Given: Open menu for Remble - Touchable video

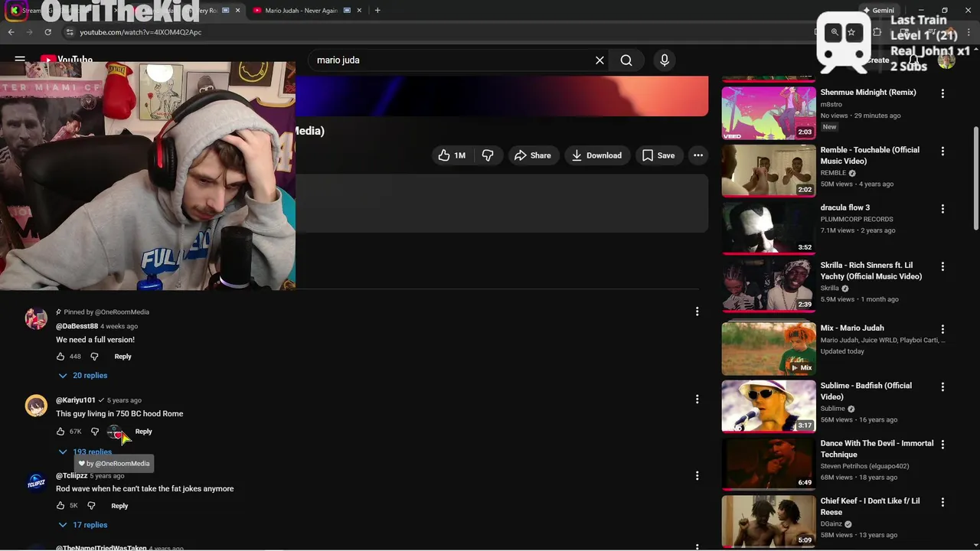Looking at the screenshot, I should [942, 151].
